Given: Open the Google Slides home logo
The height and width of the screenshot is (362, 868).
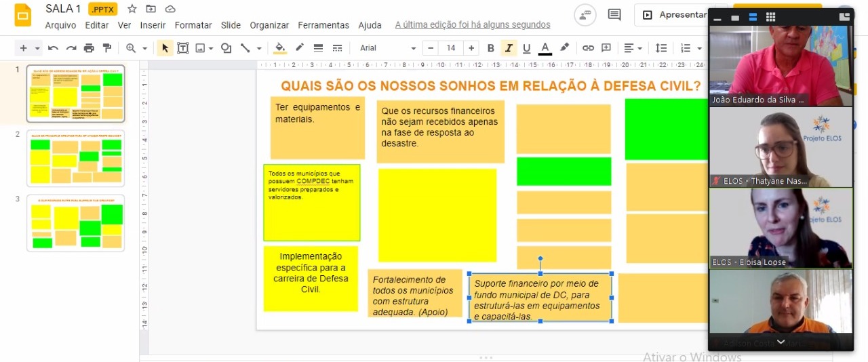Looking at the screenshot, I should (23, 16).
